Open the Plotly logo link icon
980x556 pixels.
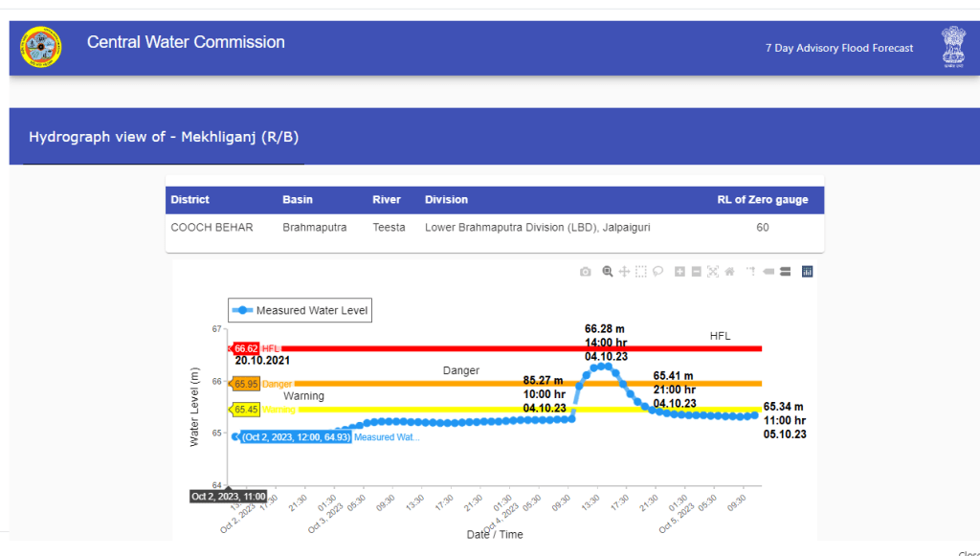point(807,272)
